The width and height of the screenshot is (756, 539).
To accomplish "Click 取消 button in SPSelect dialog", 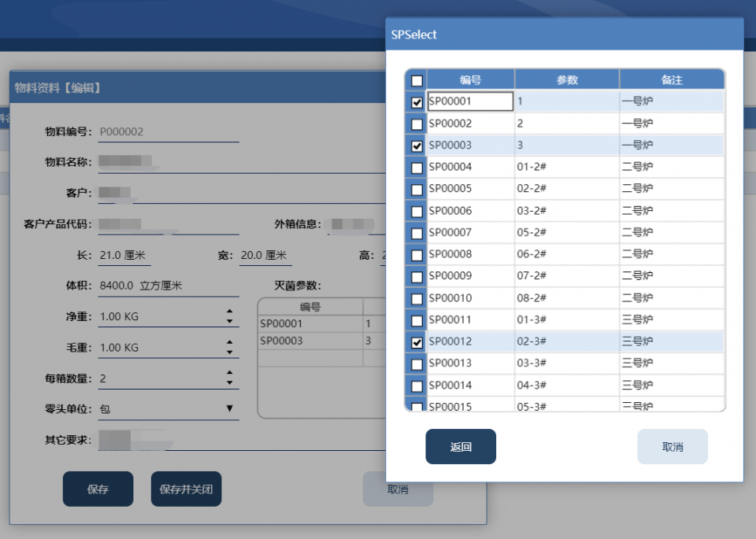I will click(x=672, y=446).
